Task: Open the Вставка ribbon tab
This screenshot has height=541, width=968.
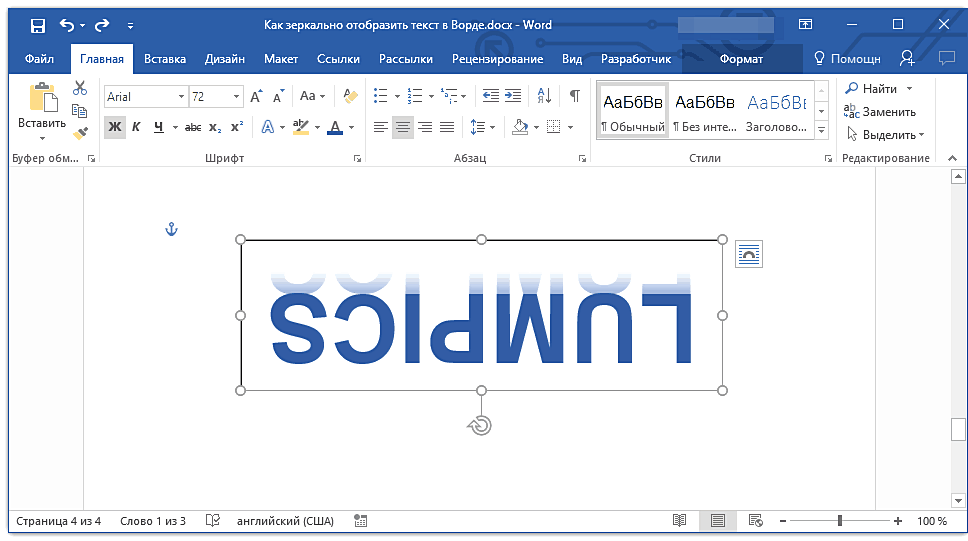Action: [164, 59]
